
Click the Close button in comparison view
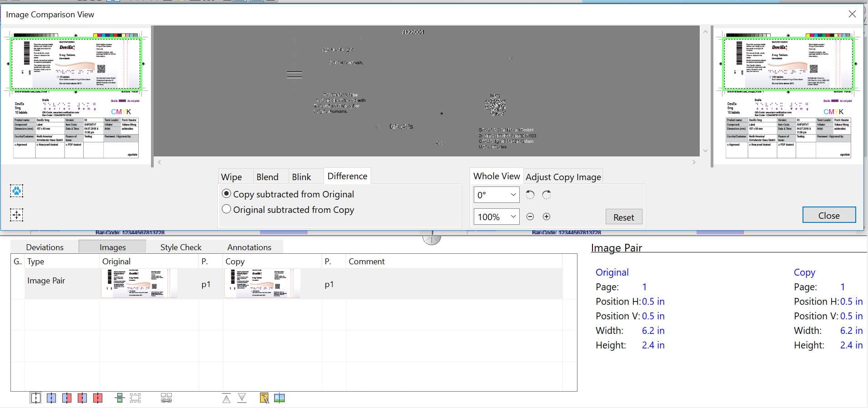pyautogui.click(x=828, y=216)
